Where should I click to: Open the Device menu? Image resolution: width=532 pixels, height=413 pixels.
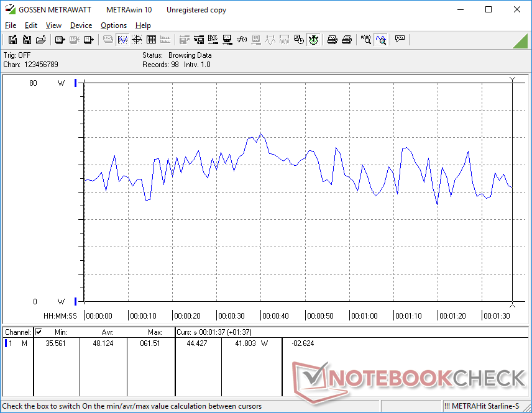coord(81,25)
